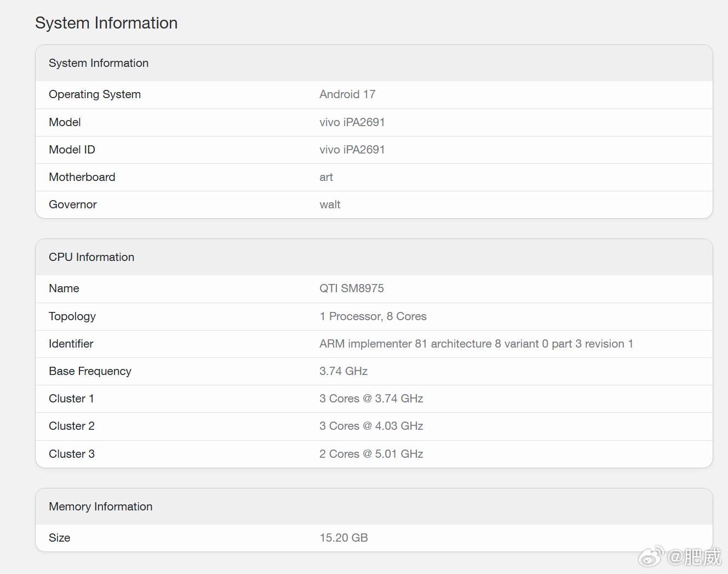Select the "3 Cores @ 3.74 GHz" value

pos(371,399)
